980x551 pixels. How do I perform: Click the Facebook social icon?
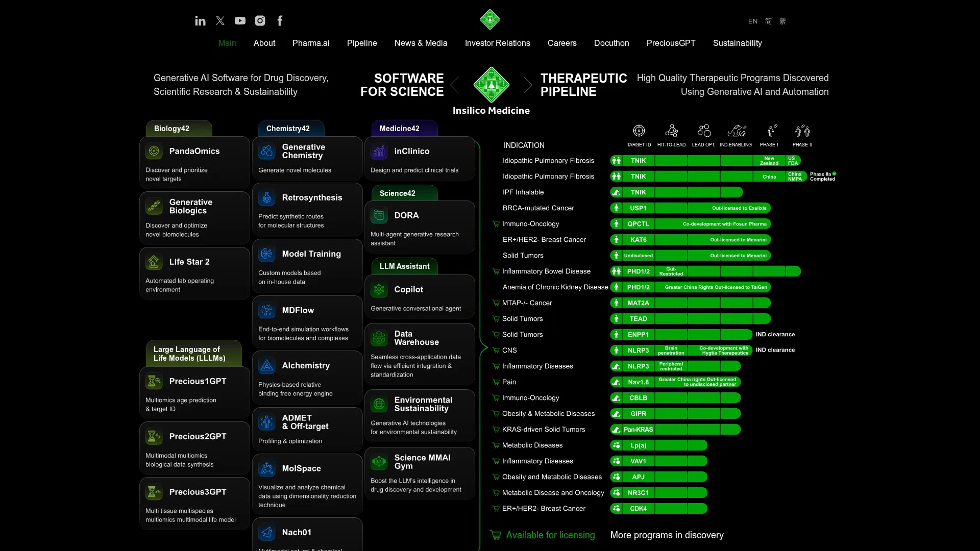point(280,21)
